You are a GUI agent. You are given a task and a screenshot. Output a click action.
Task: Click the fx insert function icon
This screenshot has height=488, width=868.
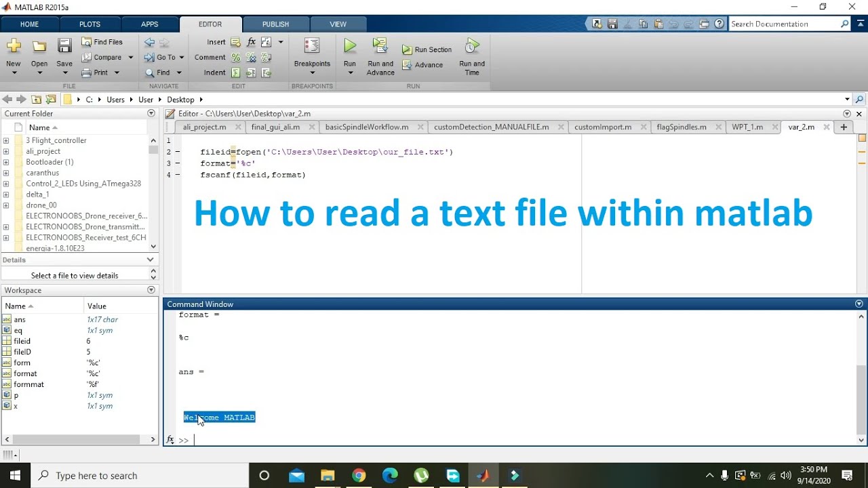[251, 42]
